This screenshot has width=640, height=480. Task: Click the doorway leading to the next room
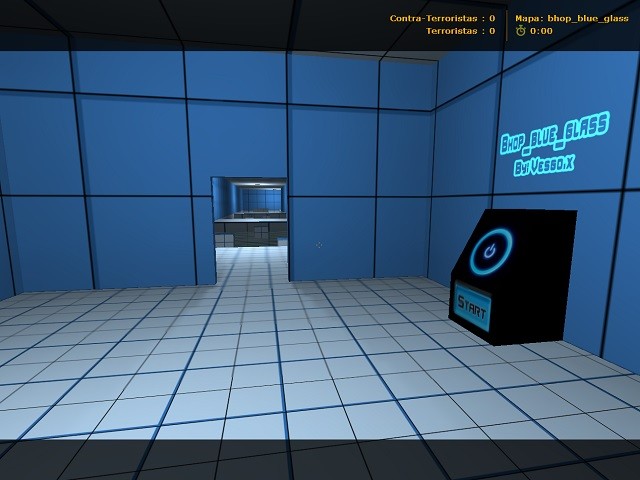coord(250,230)
